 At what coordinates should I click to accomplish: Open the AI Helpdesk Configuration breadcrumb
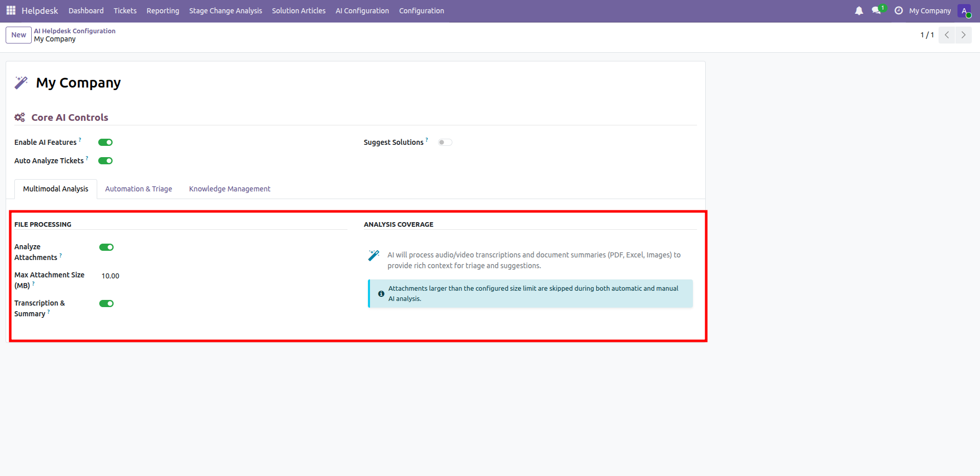click(75, 31)
